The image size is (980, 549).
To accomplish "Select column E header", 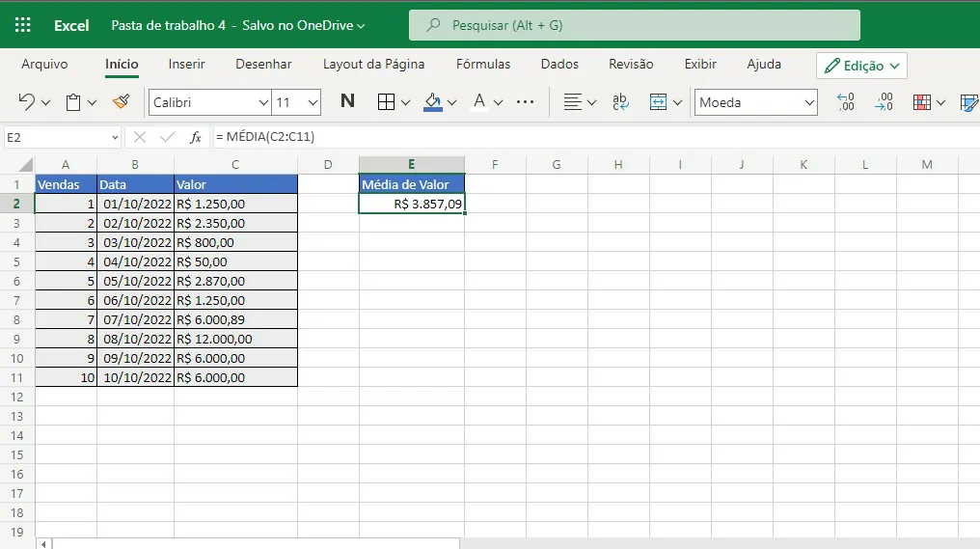I will click(412, 164).
